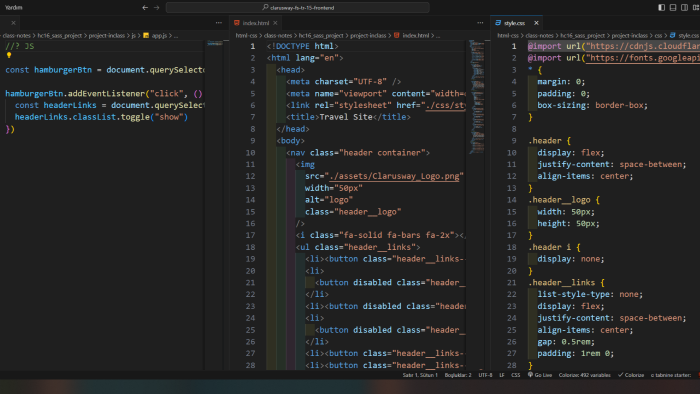Click the index.html editor minimap
The height and width of the screenshot is (394, 700).
tap(477, 96)
